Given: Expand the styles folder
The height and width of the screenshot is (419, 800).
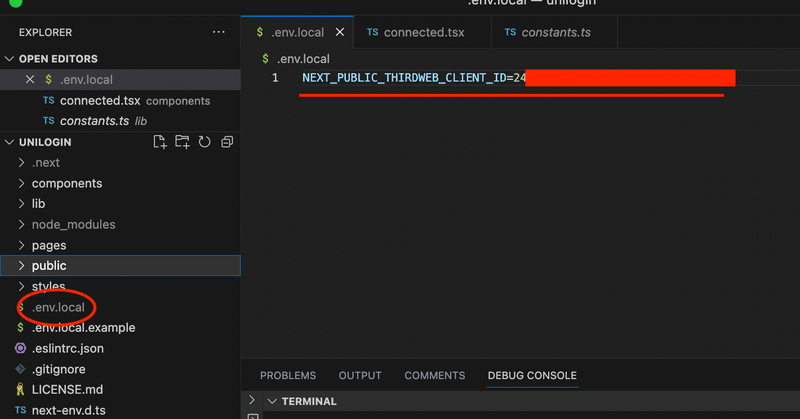Looking at the screenshot, I should coord(21,286).
